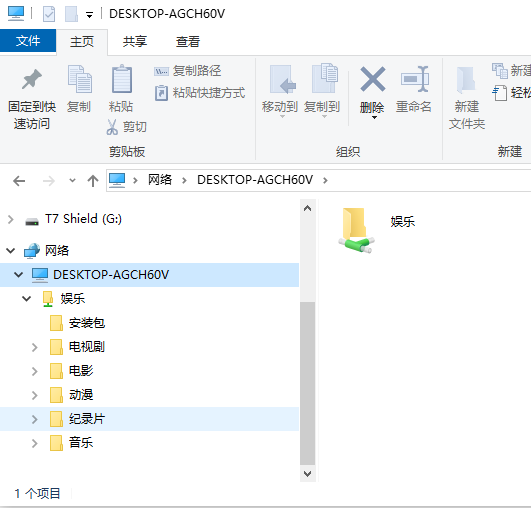Collapse the 娱乐 tree node

pos(26,299)
